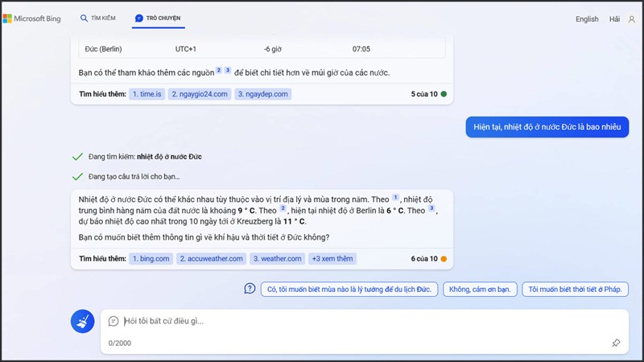Open the 1. bing.com source link
The height and width of the screenshot is (362, 644).
[x=151, y=258]
